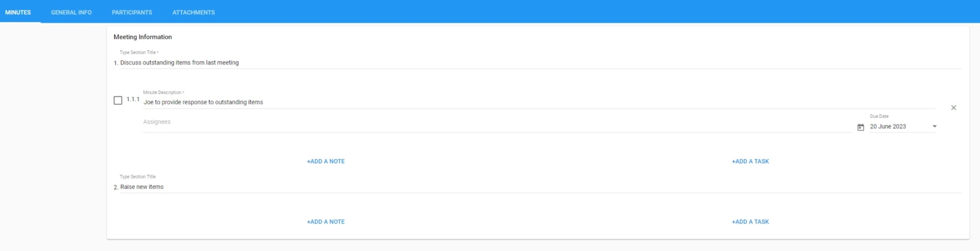
Task: Click the Assignees input field
Action: tap(497, 122)
